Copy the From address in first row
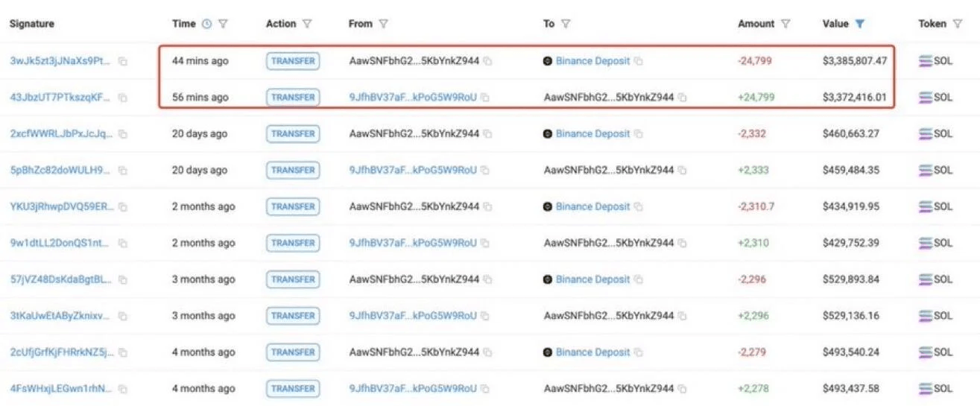The height and width of the screenshot is (406, 980). [487, 61]
